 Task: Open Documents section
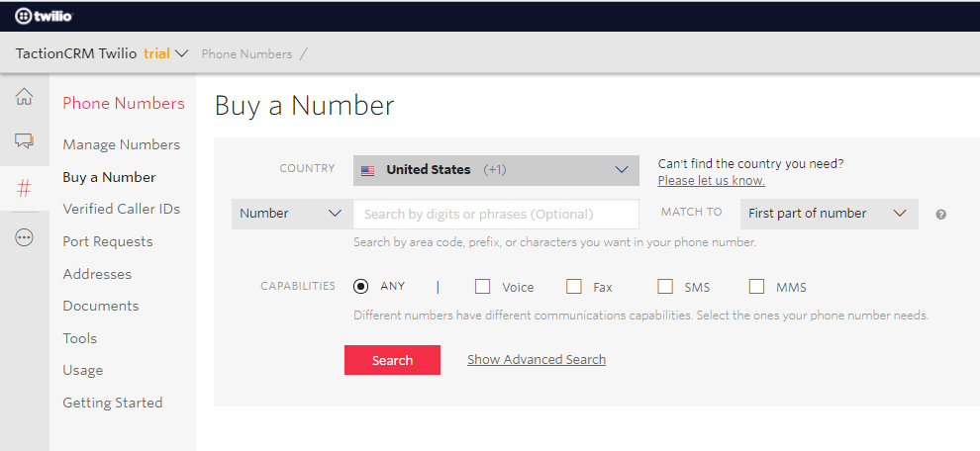click(x=101, y=306)
